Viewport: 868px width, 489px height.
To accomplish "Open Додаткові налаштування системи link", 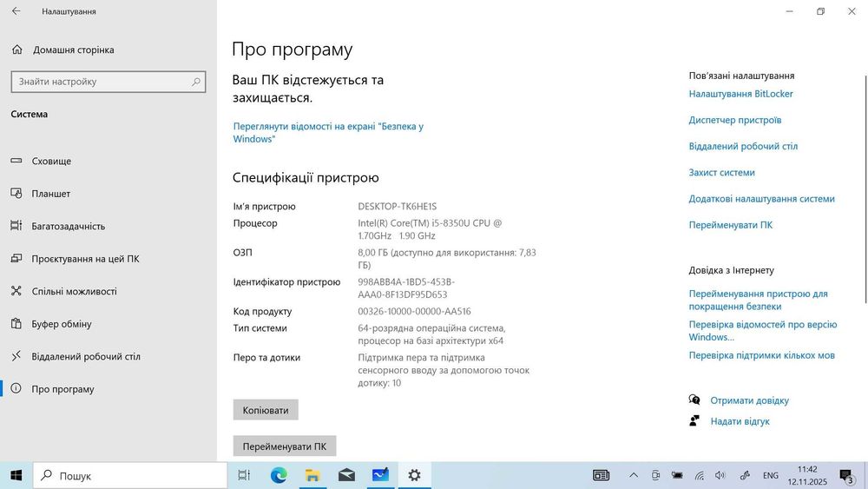I will coord(762,199).
